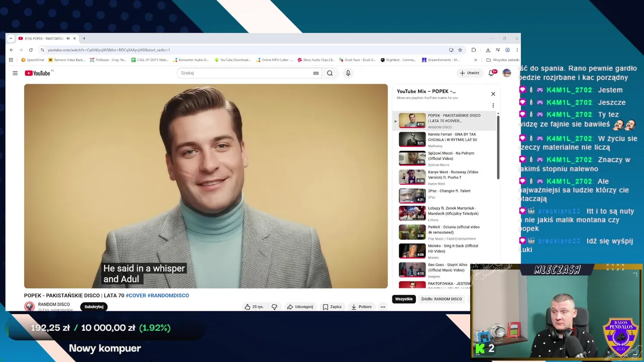Show hidden bookmarks with the chevron
Viewport: 644px width, 362px height.
(x=475, y=60)
